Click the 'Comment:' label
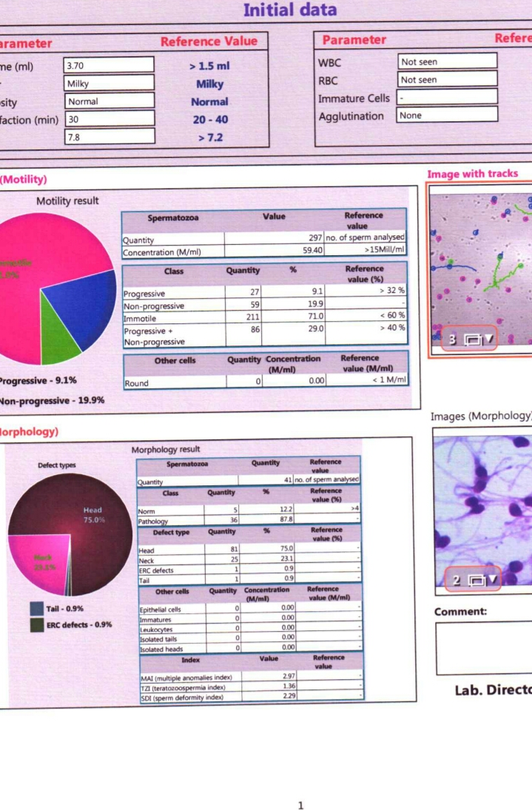532x810 pixels. pyautogui.click(x=460, y=612)
